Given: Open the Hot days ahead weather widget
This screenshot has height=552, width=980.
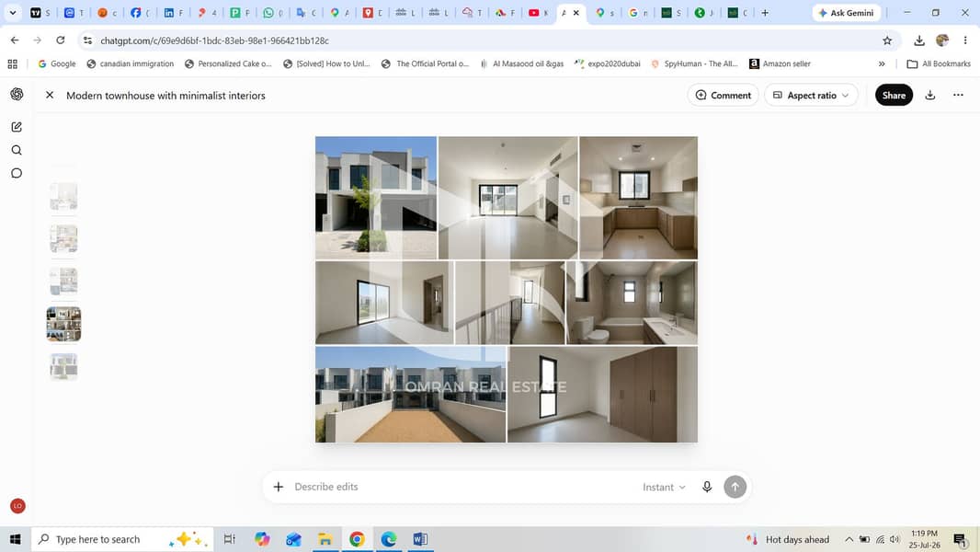Looking at the screenshot, I should coord(788,539).
